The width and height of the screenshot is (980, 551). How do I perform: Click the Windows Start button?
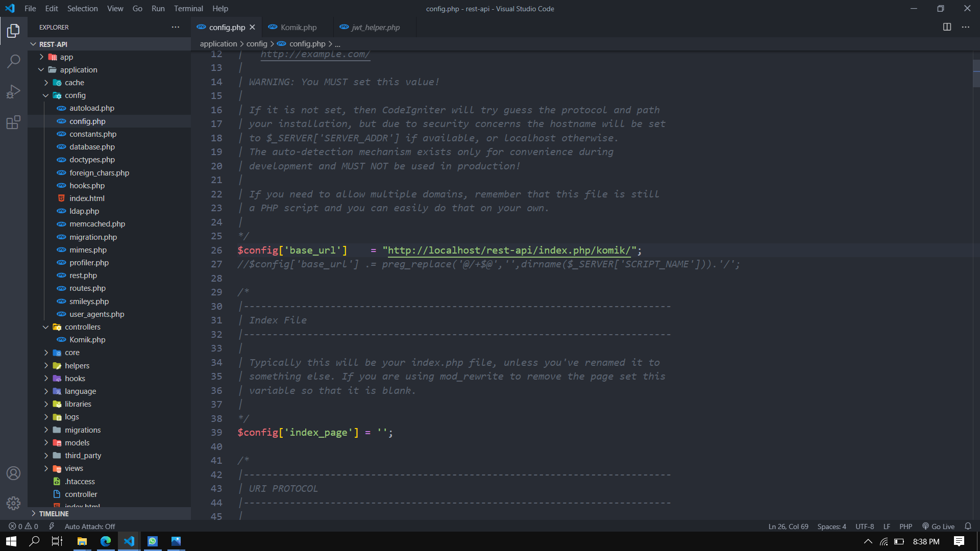11,541
